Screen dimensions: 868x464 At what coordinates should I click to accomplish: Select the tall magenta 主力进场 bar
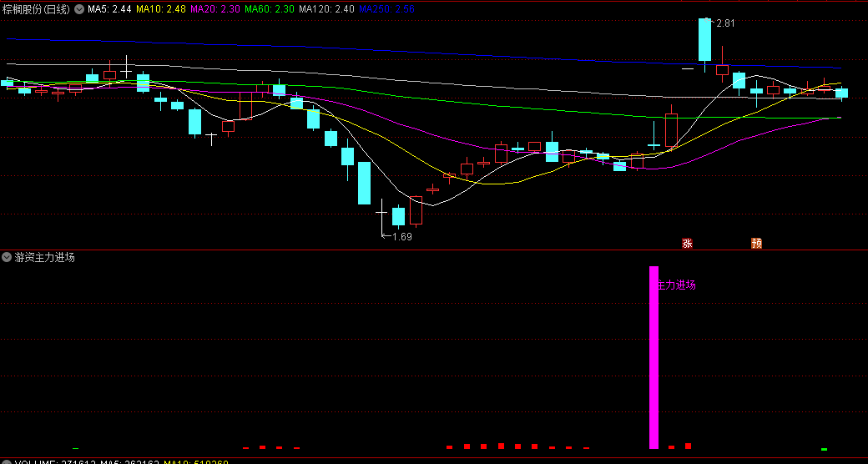point(654,357)
